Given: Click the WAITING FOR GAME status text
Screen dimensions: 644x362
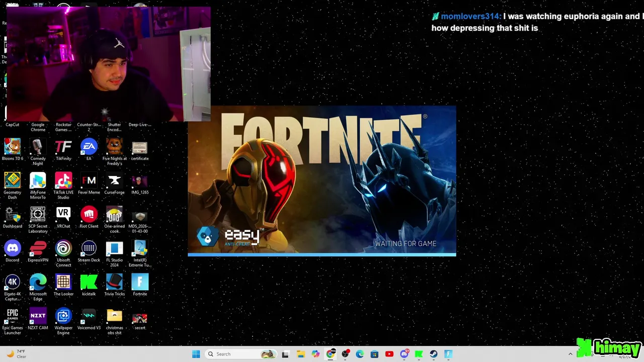Looking at the screenshot, I should click(x=406, y=243).
